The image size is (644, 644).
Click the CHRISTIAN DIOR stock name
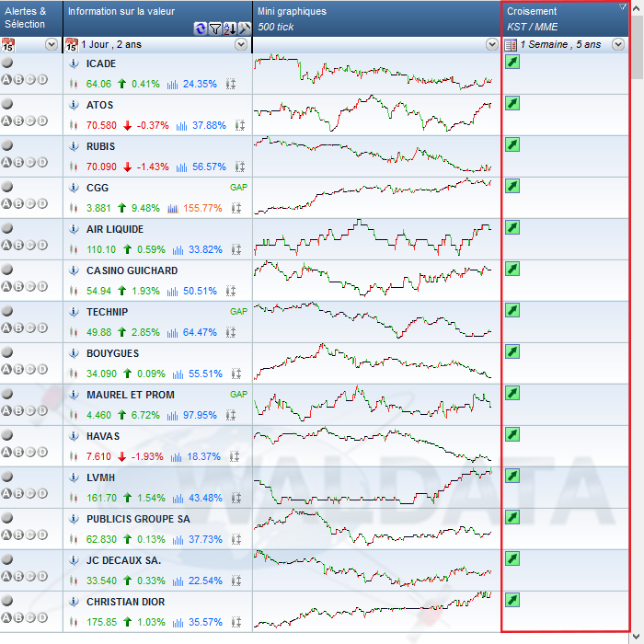pos(126,602)
